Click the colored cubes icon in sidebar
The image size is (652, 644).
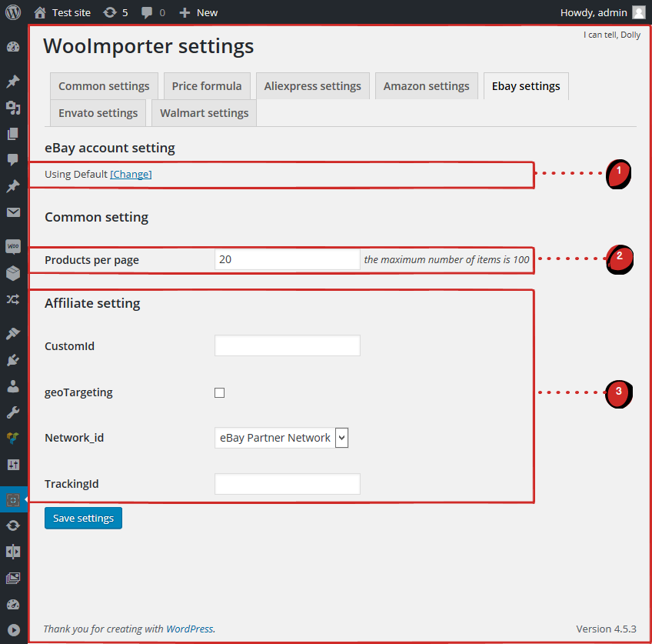pyautogui.click(x=13, y=438)
